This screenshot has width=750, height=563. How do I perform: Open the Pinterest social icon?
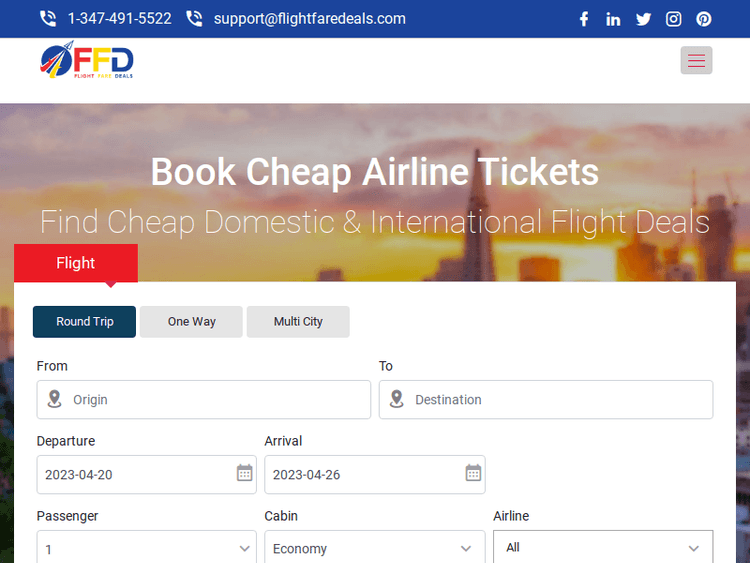point(704,19)
